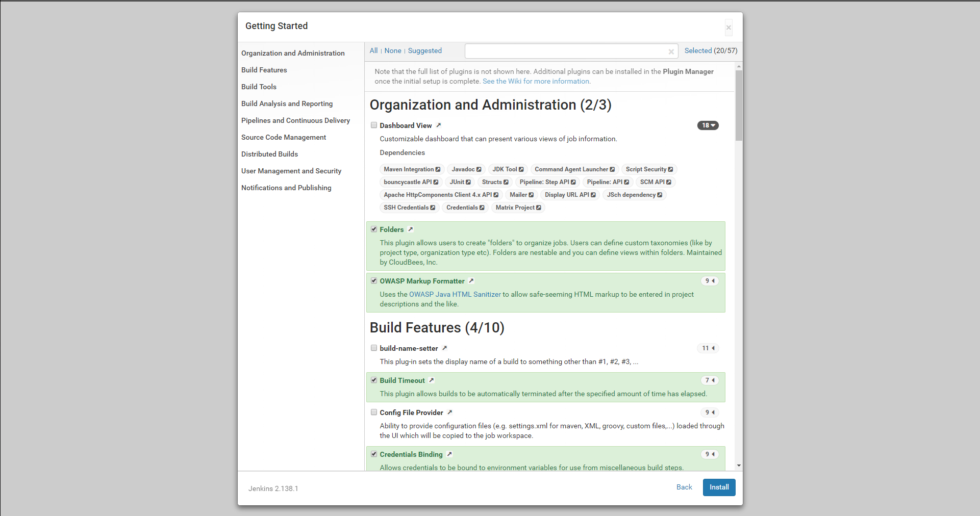Click Display URL API dependency icon
Viewport: 980px width, 516px height.
[593, 195]
